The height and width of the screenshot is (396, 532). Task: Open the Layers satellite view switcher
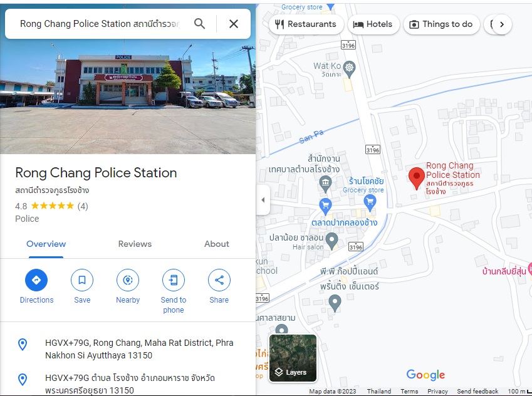click(x=293, y=358)
